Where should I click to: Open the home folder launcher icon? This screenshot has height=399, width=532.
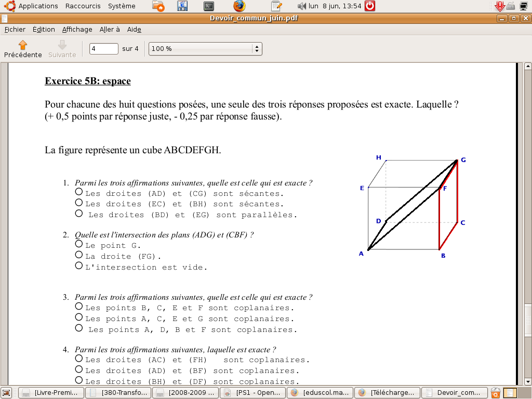(158, 6)
